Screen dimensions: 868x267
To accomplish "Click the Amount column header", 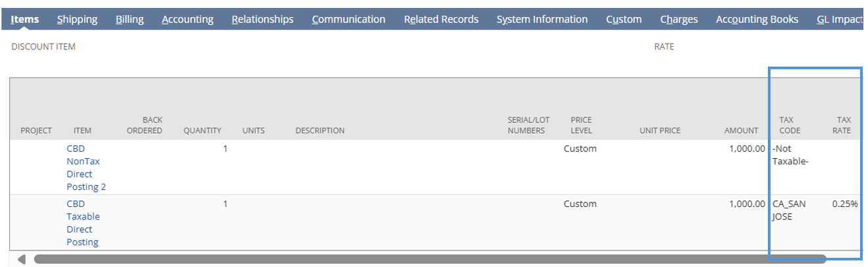I will point(742,131).
